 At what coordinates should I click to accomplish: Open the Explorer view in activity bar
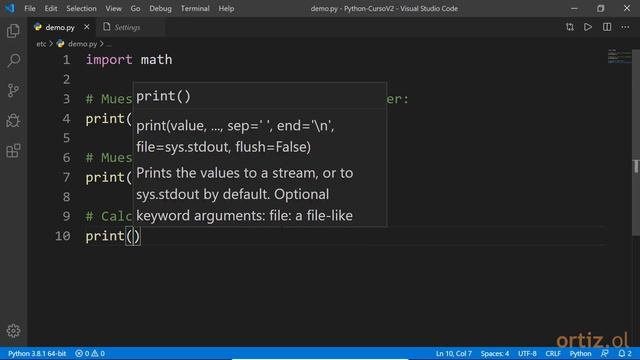(13, 31)
